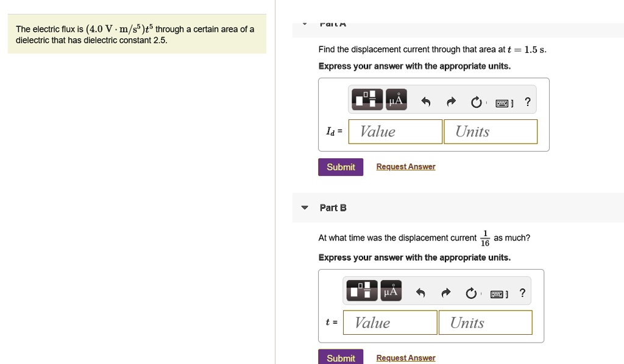
Task: Collapse the Part A section arrow
Action: 305,24
